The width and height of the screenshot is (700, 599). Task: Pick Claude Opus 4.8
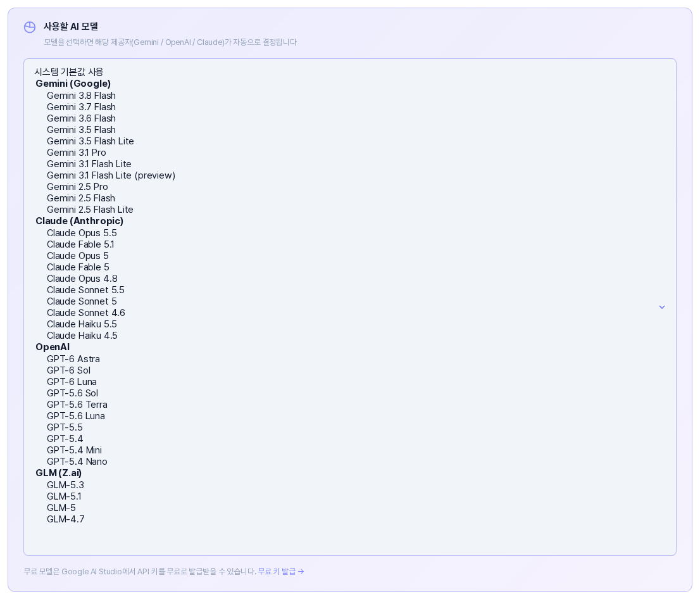82,279
